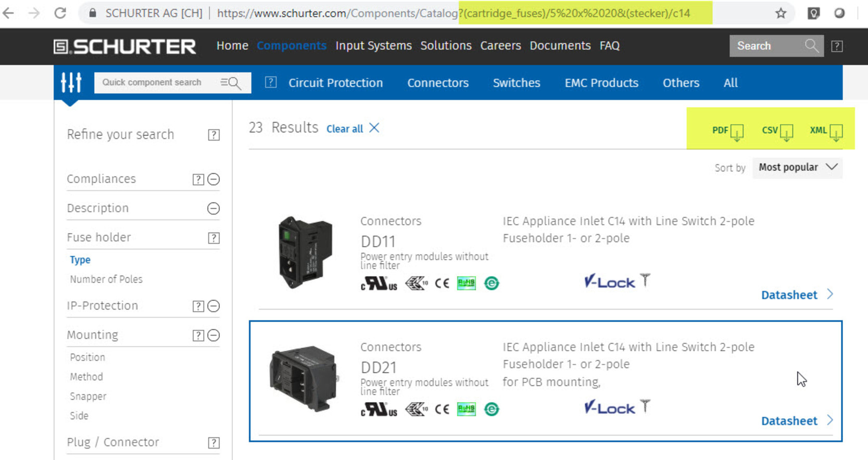This screenshot has width=868, height=460.
Task: Open the Components menu item
Action: (292, 46)
